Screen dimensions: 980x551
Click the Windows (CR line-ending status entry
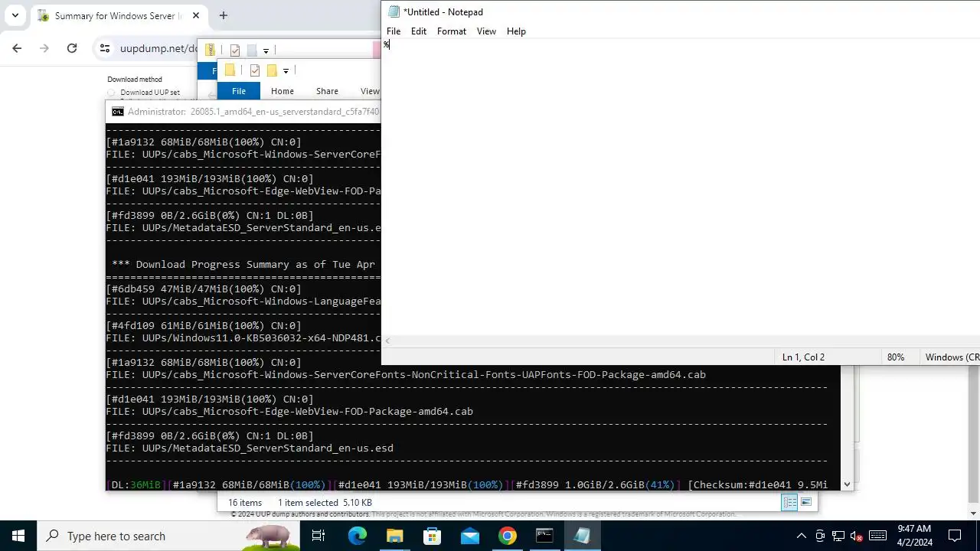952,357
